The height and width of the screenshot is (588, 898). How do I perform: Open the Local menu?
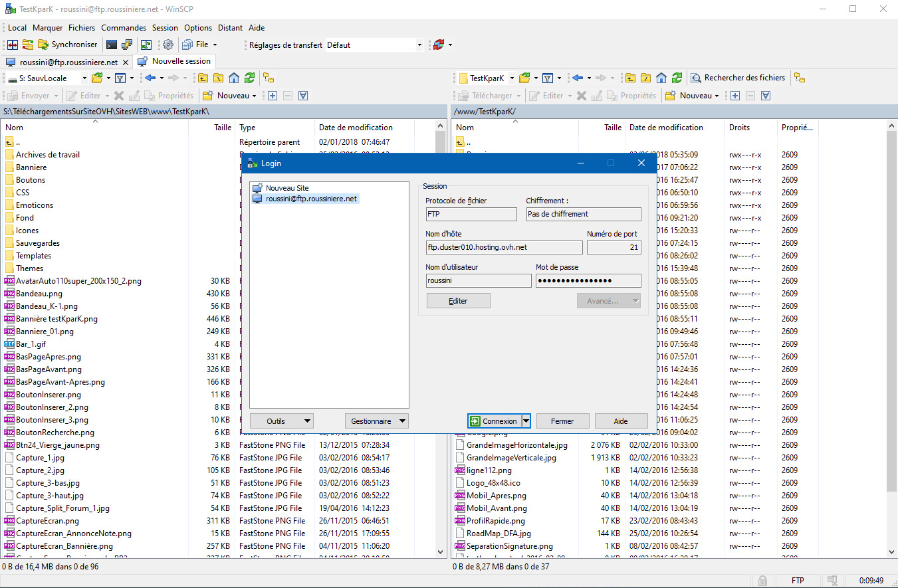pyautogui.click(x=17, y=28)
